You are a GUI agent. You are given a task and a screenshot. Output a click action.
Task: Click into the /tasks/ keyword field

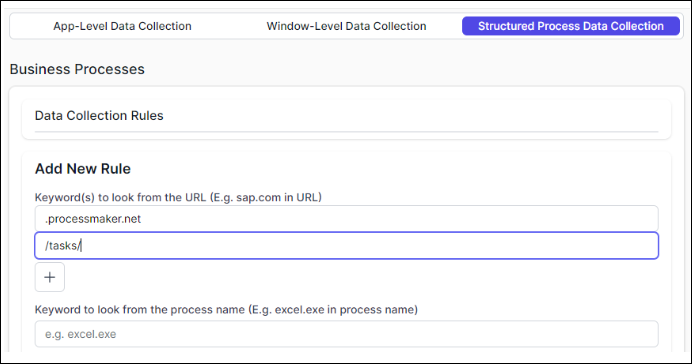[x=346, y=245]
